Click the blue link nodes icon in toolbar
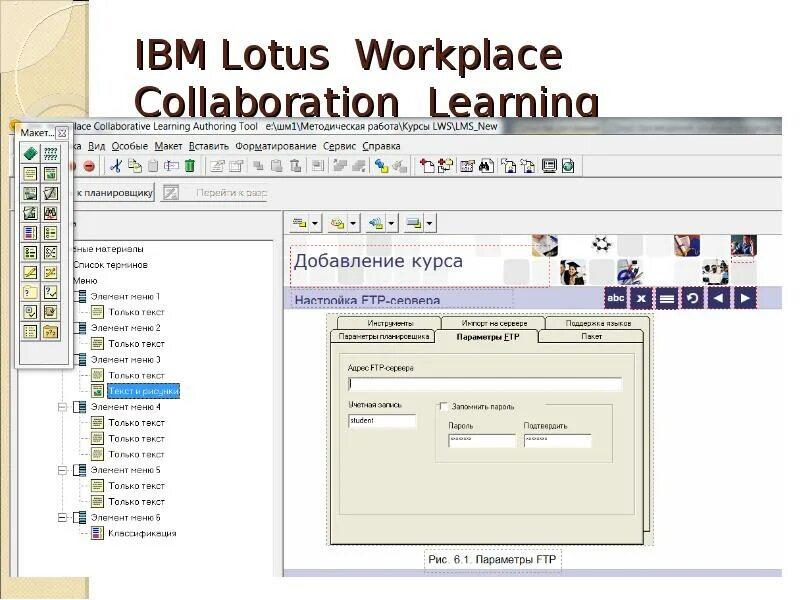The width and height of the screenshot is (800, 600). 381,166
